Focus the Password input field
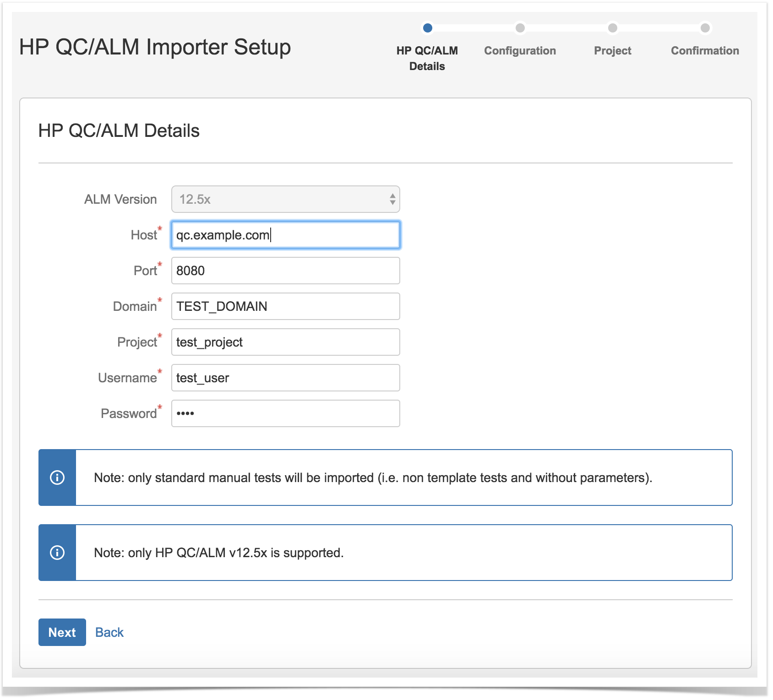773x700 pixels. pos(285,413)
